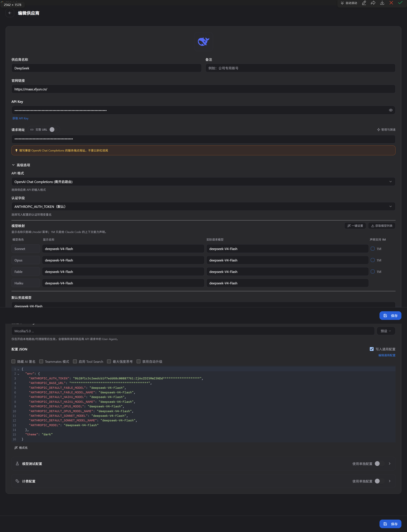Viewport: 407px width, 532px height.
Task: Click the "ANTHROPIC_BASE_URL" line in the JSON
Action: pyautogui.click(x=90, y=383)
